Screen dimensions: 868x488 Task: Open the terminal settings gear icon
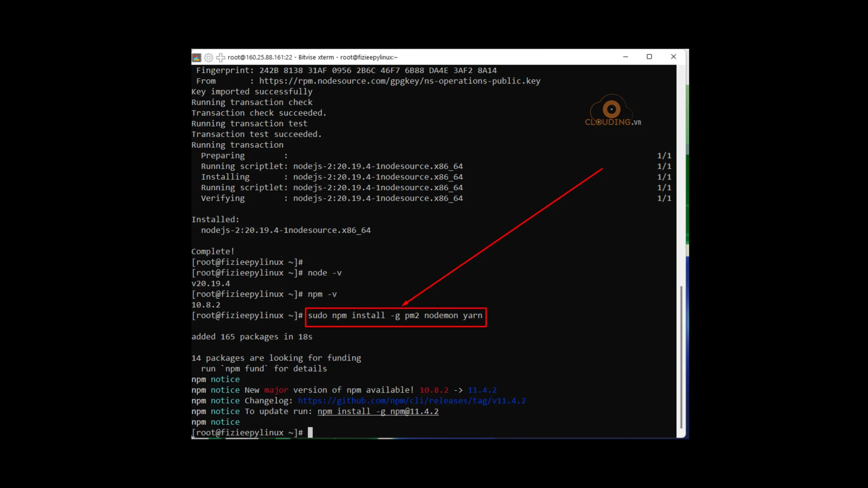(x=209, y=57)
